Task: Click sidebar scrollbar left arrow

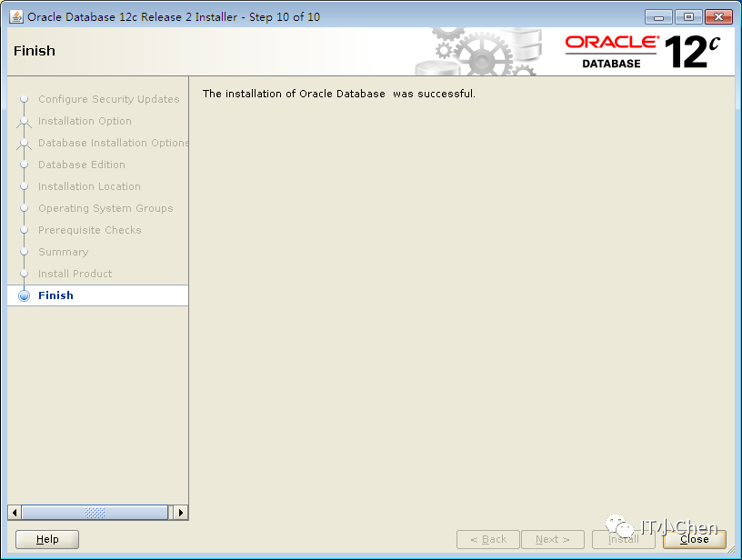Action: click(15, 513)
